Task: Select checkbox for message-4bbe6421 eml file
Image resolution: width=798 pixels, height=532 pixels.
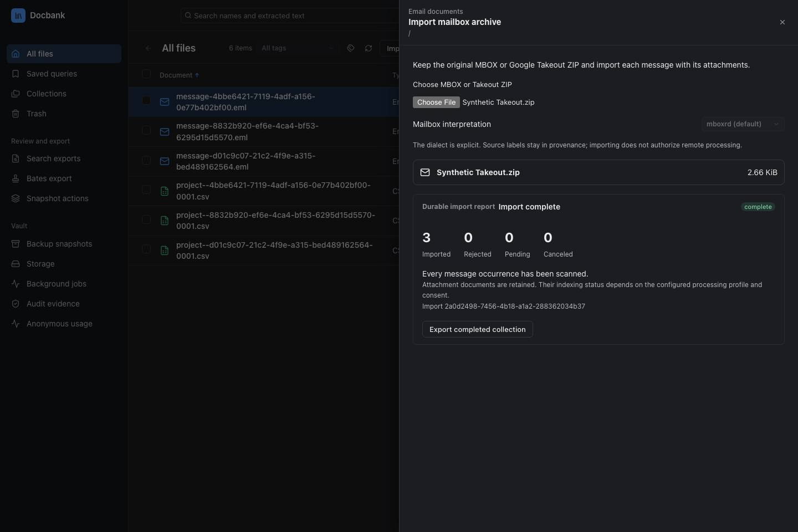Action: pos(146,100)
